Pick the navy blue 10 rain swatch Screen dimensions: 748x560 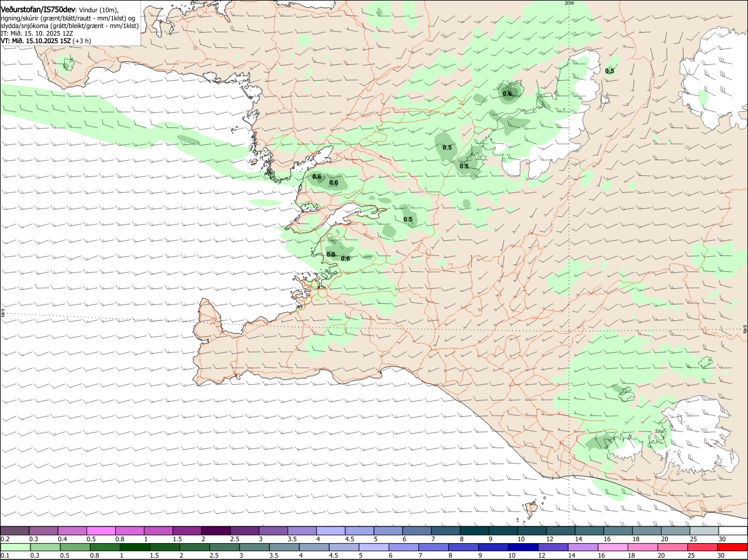(524, 548)
